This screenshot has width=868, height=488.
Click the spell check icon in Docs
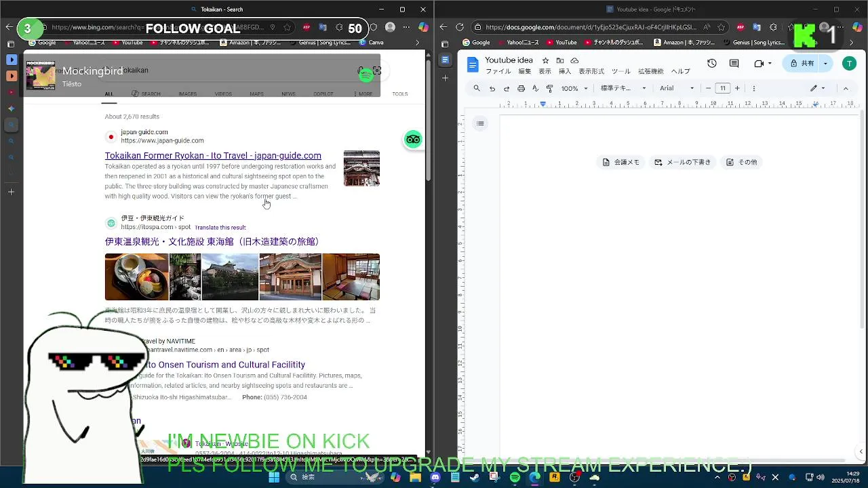tap(535, 88)
